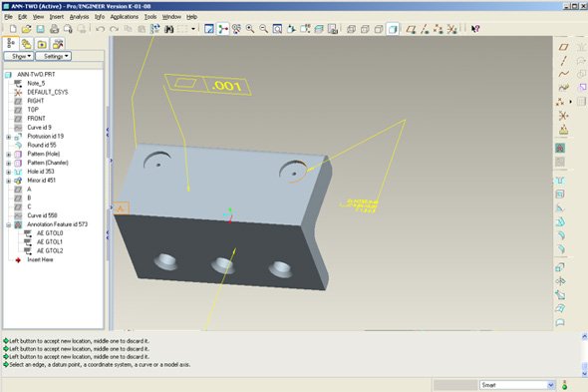Toggle datum planes display
This screenshot has height=392, width=588.
[x=411, y=29]
